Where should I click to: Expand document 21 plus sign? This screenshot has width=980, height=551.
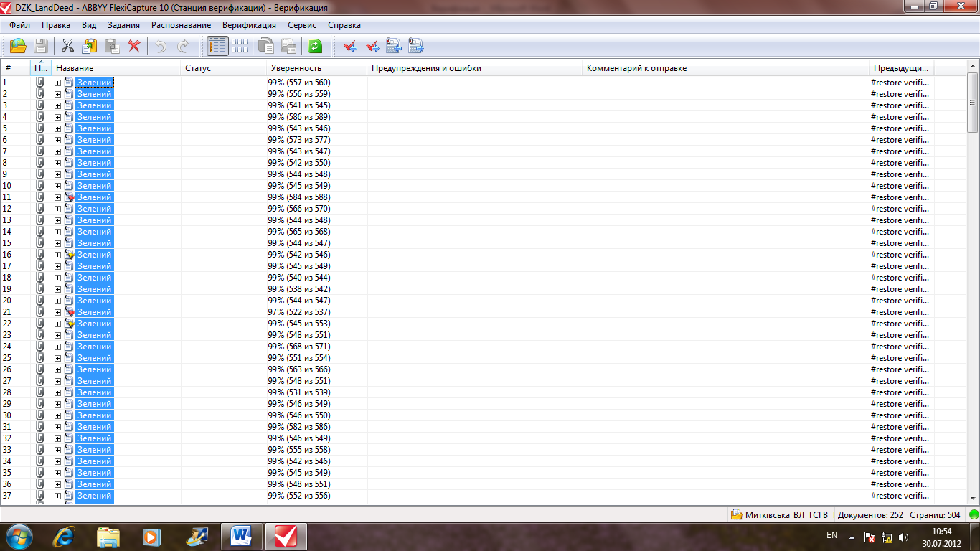58,312
